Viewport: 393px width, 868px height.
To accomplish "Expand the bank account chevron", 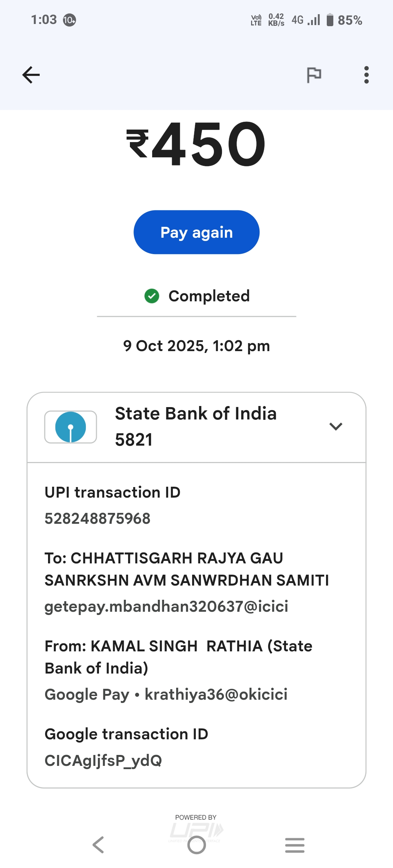I will [336, 426].
